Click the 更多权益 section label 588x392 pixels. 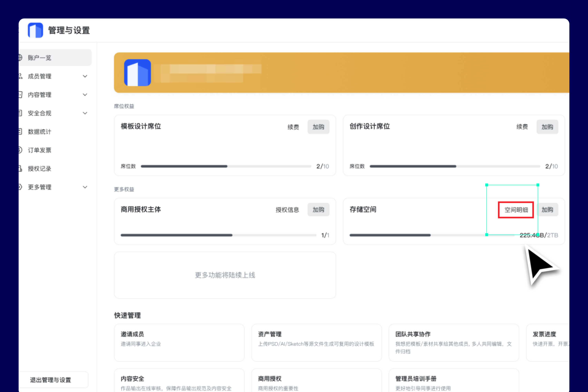pos(124,189)
